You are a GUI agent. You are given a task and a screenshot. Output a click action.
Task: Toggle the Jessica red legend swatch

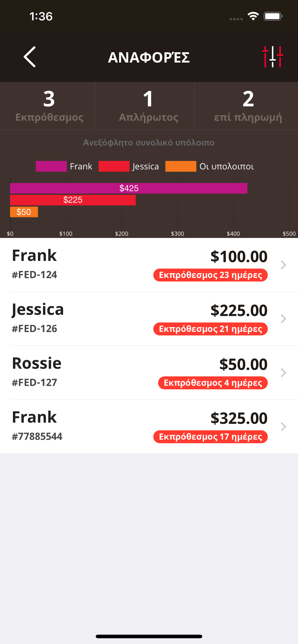click(114, 166)
